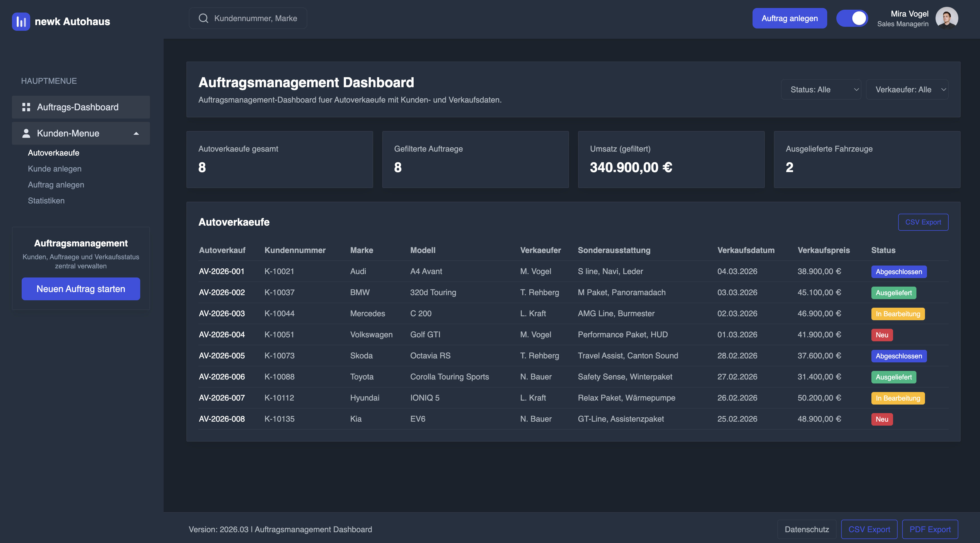The image size is (980, 543).
Task: Open the Datenschutz link
Action: tap(807, 529)
